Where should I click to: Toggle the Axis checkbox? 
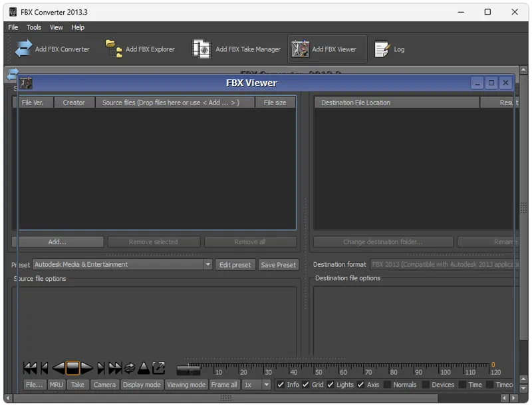(360, 385)
